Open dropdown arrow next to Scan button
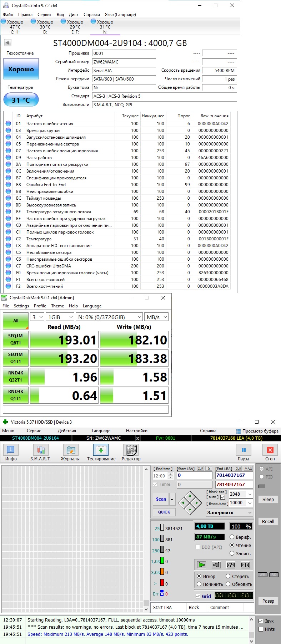Screen dimensions: 281x644 (172, 499)
